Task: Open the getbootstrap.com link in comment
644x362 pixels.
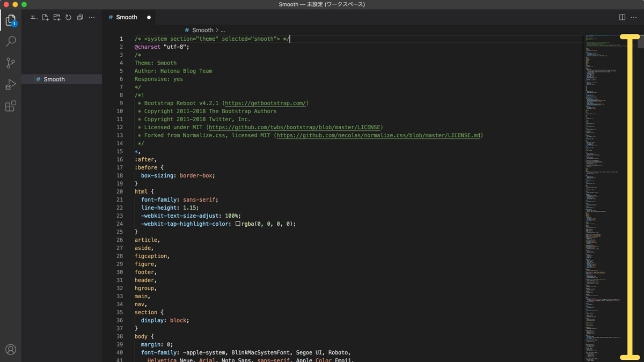Action: [265, 103]
